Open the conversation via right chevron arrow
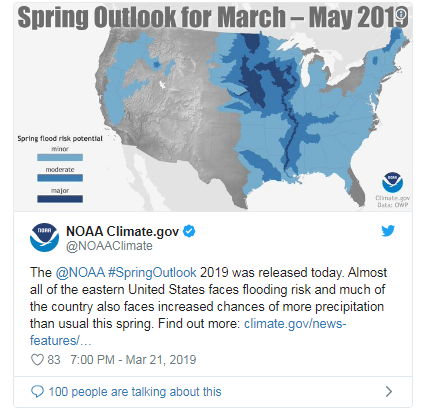The image size is (444, 412). pyautogui.click(x=389, y=391)
